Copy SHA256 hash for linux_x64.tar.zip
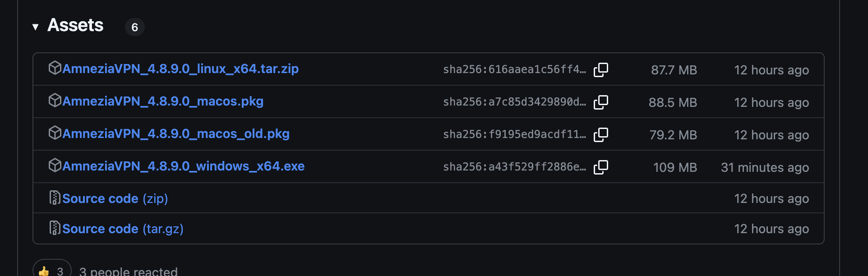The width and height of the screenshot is (868, 276). [601, 70]
